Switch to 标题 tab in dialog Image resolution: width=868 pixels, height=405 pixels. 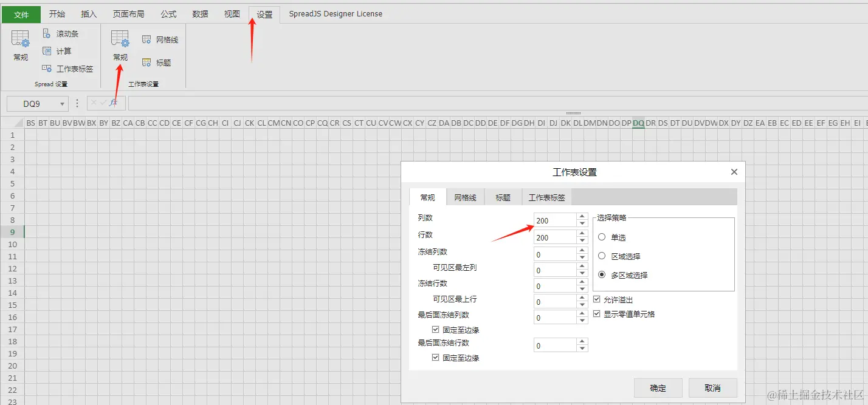(x=503, y=197)
